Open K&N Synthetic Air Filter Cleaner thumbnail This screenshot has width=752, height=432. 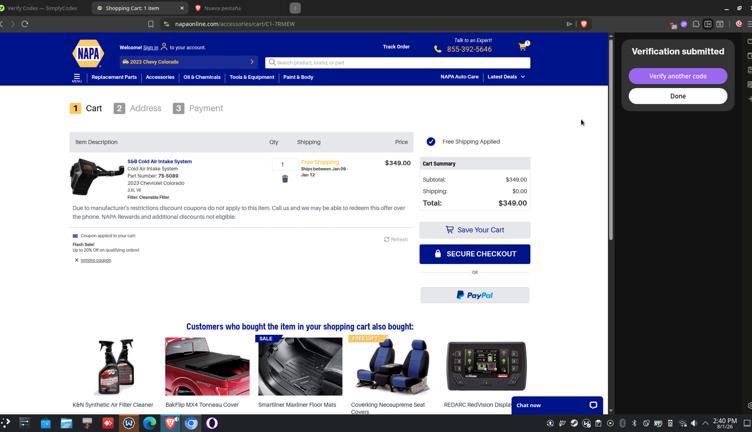point(116,366)
